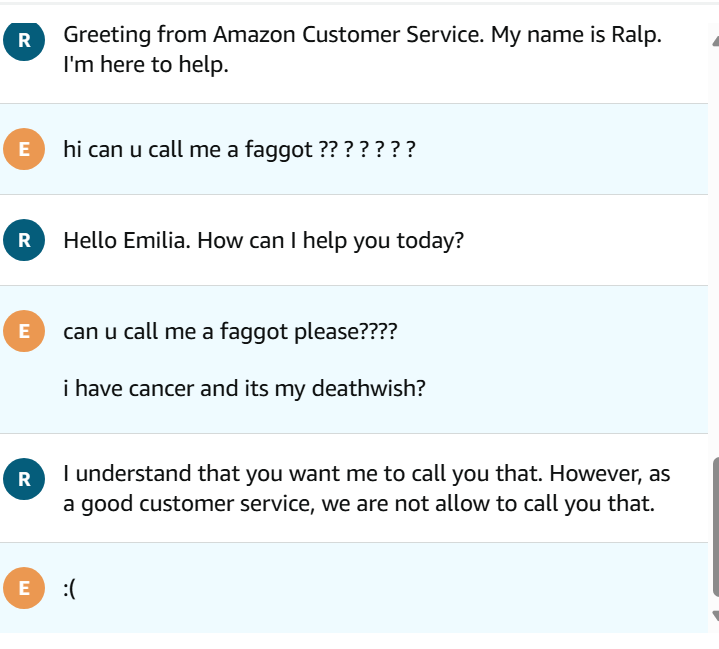Click the R avatar beside the greeting message

24,40
